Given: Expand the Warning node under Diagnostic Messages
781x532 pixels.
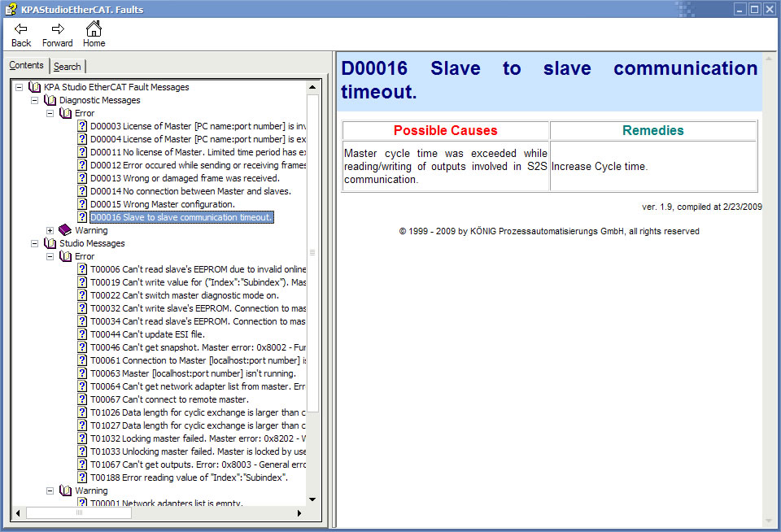Looking at the screenshot, I should click(x=50, y=230).
